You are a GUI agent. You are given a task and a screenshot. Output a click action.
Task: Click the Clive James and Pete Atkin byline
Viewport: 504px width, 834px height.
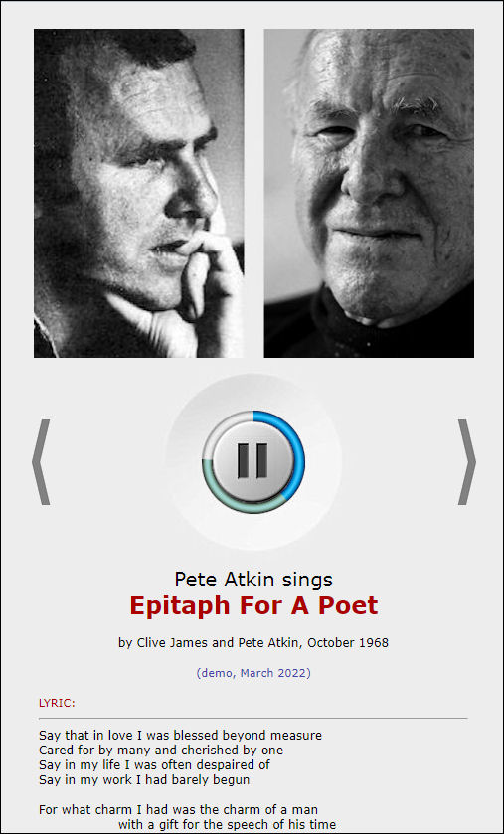click(253, 642)
